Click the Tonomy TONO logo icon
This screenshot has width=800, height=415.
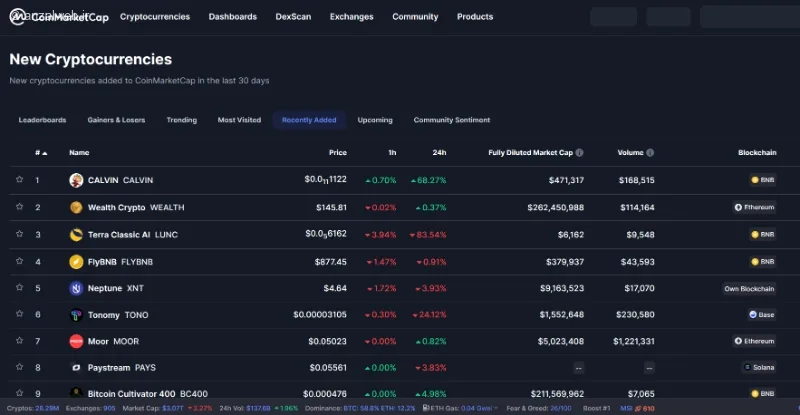[76, 315]
